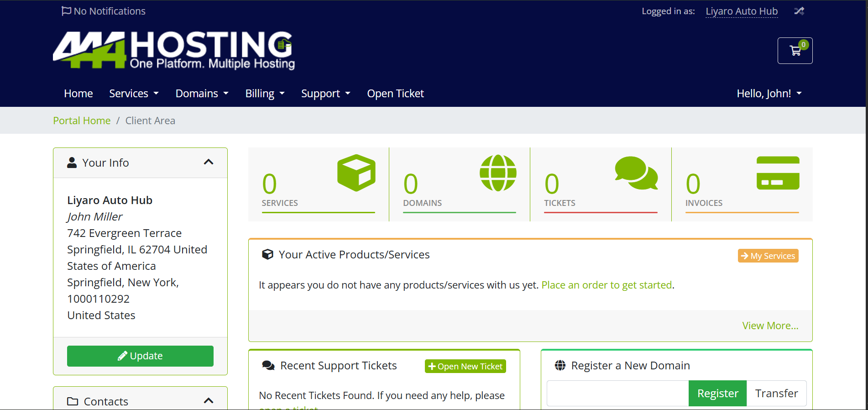Click the My Services button
Viewport: 868px width, 410px height.
[768, 256]
